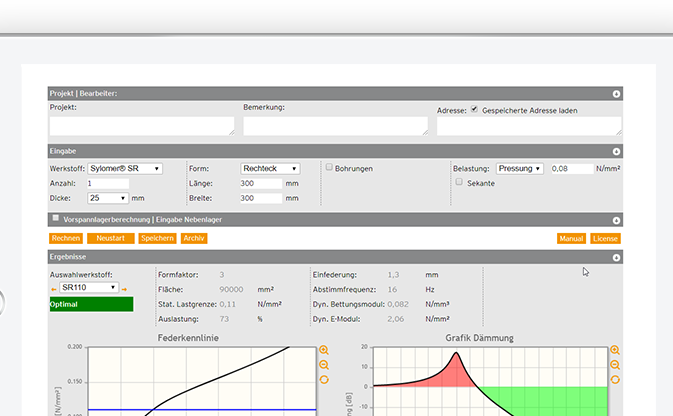Viewport: 673px width, 416px height.
Task: Tick the Vorspannlagerberechnung checkbox
Action: 55,218
